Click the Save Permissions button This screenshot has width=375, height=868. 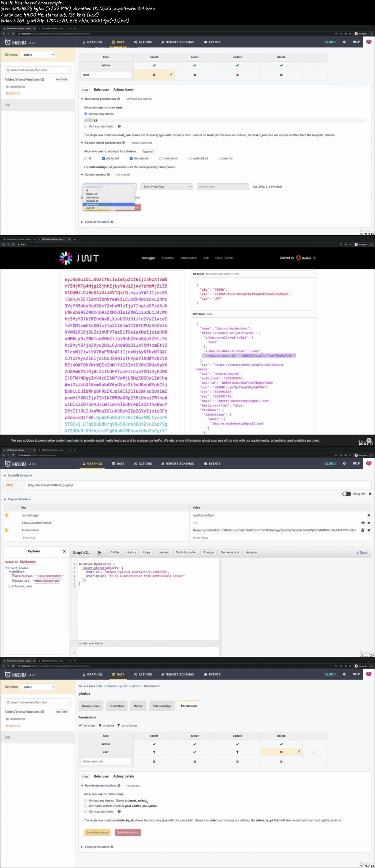click(97, 832)
